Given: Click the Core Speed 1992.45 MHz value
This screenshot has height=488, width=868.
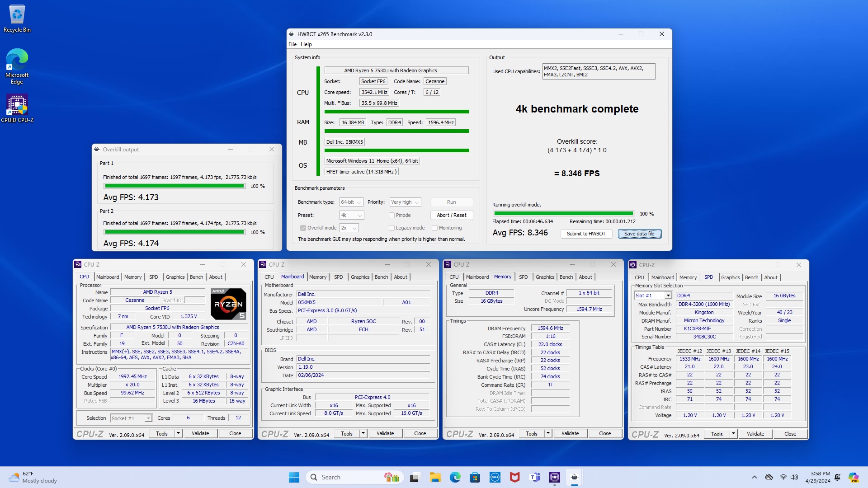Looking at the screenshot, I should [132, 376].
